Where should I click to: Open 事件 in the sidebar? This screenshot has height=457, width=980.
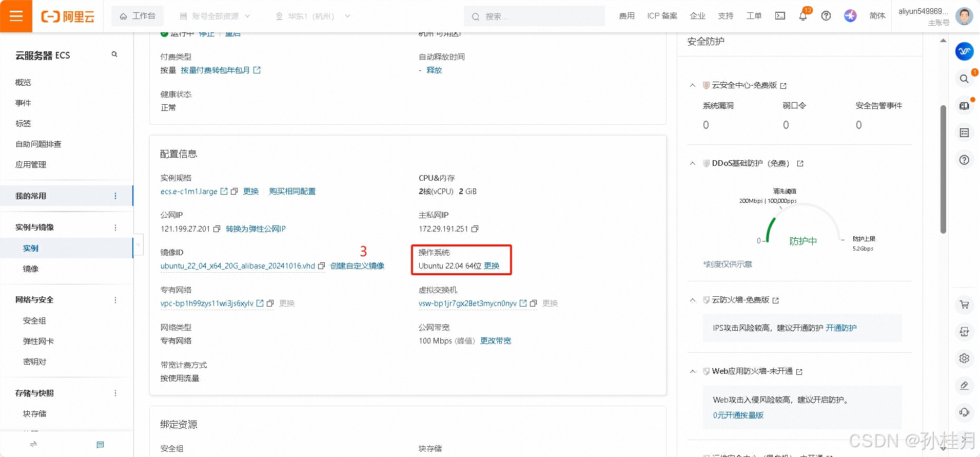click(23, 103)
